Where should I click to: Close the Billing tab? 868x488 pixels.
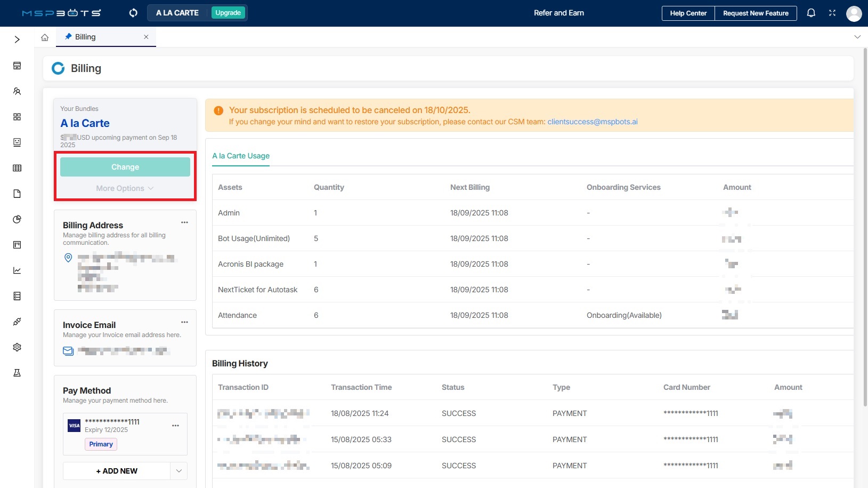(x=146, y=37)
